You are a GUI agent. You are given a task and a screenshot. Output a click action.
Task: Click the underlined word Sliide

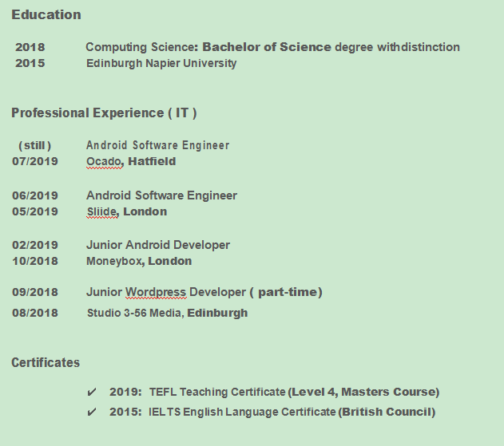click(x=101, y=212)
